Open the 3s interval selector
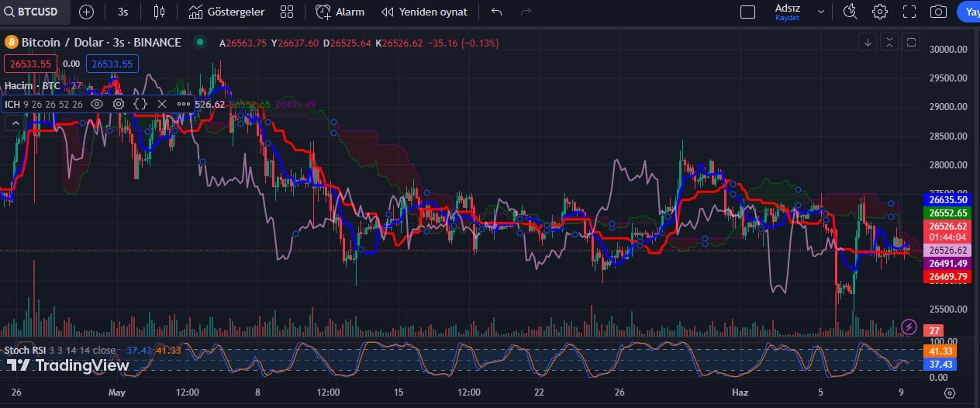Screen dimensions: 980x408 point(123,12)
